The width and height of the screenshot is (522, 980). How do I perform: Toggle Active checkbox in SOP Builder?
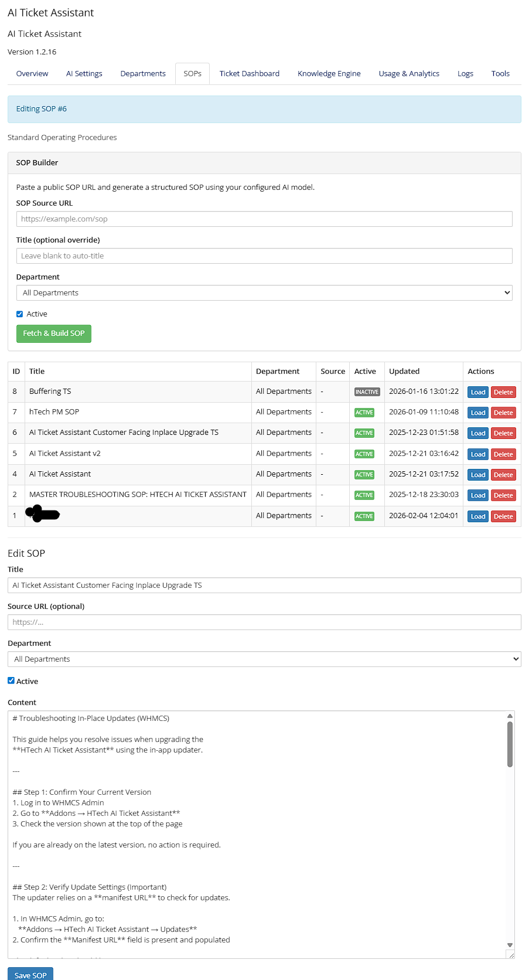(20, 314)
